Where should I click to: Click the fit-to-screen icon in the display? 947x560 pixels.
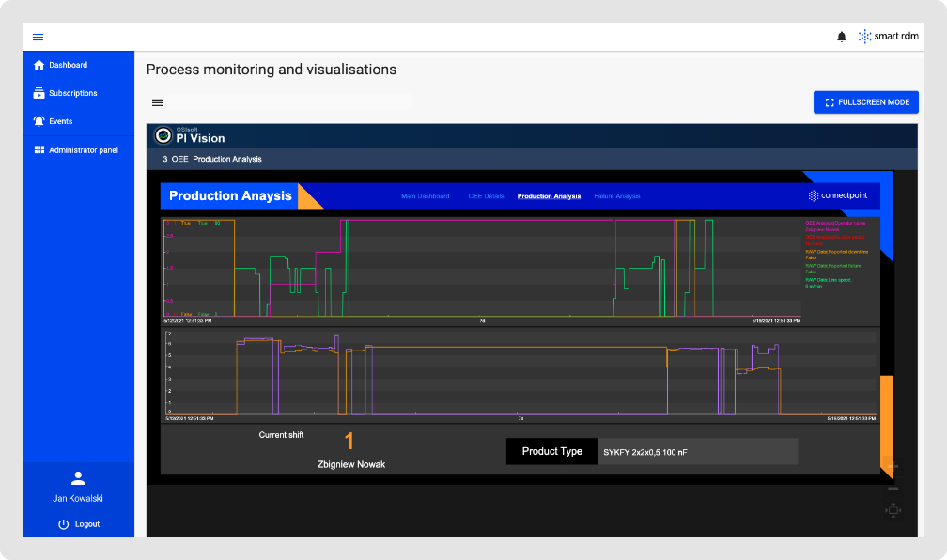click(893, 510)
